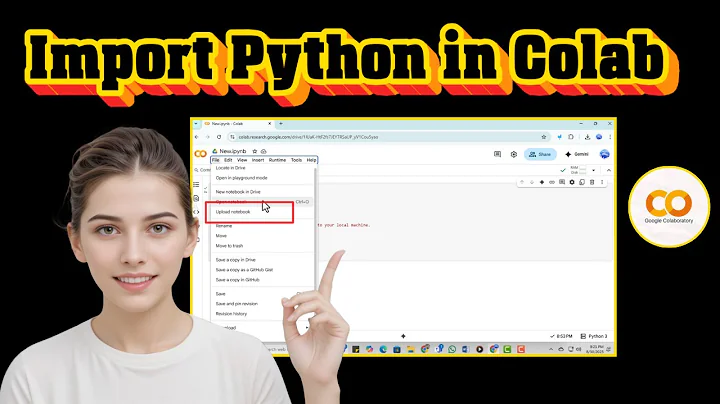Click the browser address bar URL
The width and height of the screenshot is (720, 404).
[x=308, y=137]
